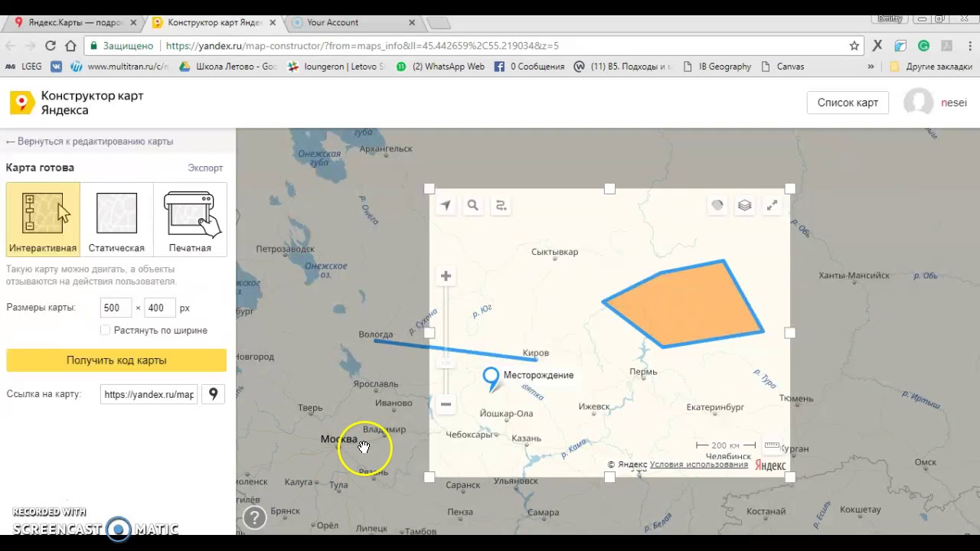Select the Статическая map type

pos(116,218)
